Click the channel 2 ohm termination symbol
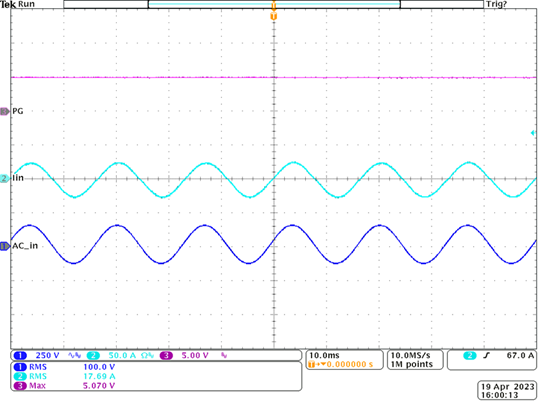 148,355
